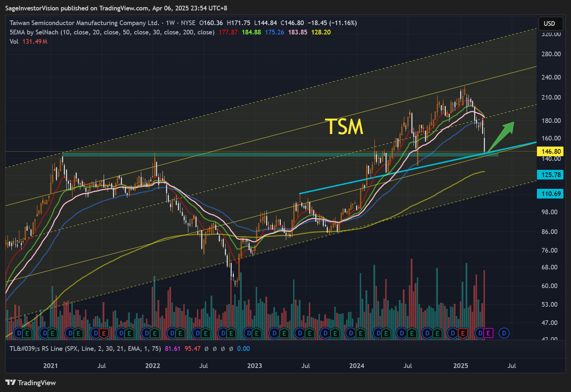
Task: Click the 180.00 price axis label
Action: coord(551,121)
